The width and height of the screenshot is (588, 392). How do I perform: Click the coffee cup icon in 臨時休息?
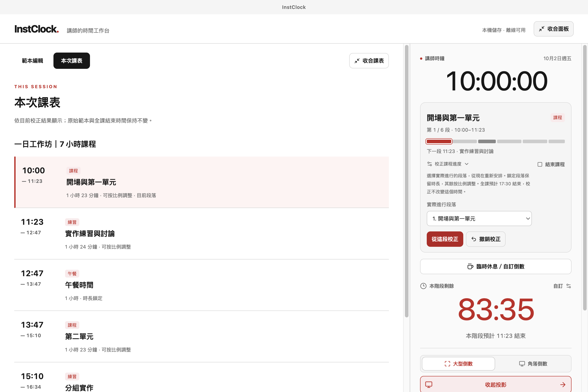point(470,267)
